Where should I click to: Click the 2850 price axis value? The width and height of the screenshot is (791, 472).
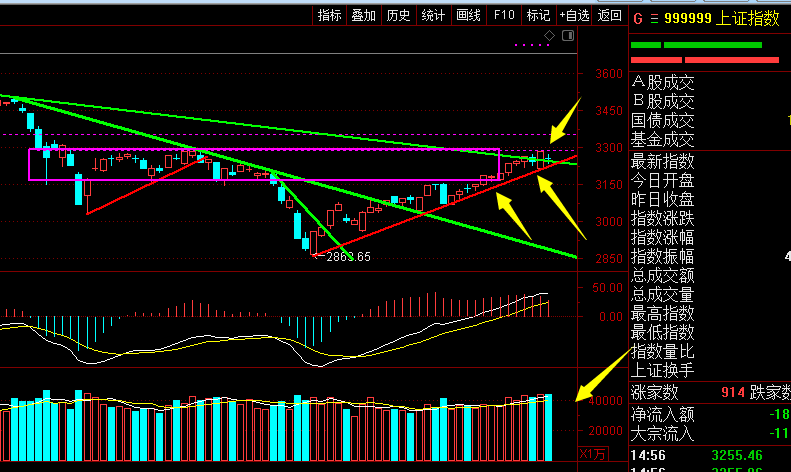[608, 258]
